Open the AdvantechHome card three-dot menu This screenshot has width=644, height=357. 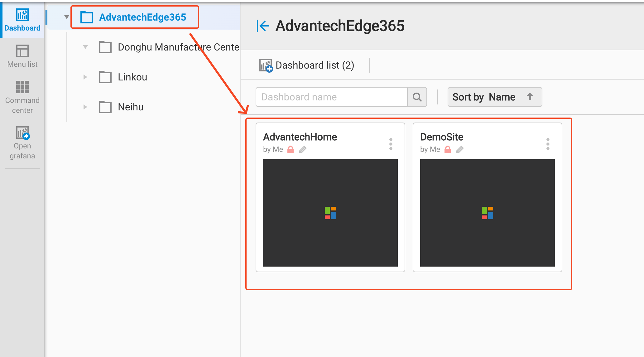[391, 144]
